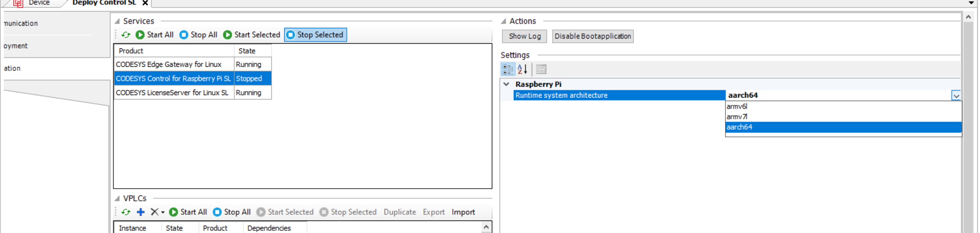Open the tab list dropdown arrow
This screenshot has height=233, width=980.
[971, 3]
